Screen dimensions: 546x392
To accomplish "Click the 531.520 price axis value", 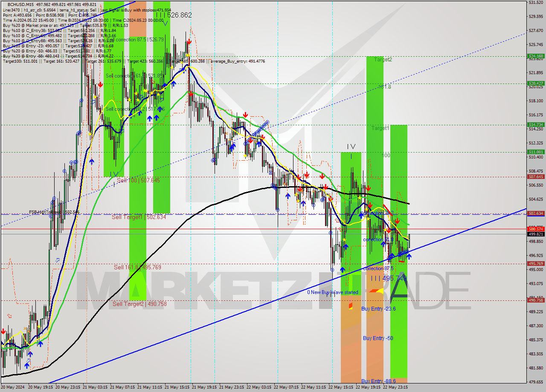I will [x=536, y=3].
